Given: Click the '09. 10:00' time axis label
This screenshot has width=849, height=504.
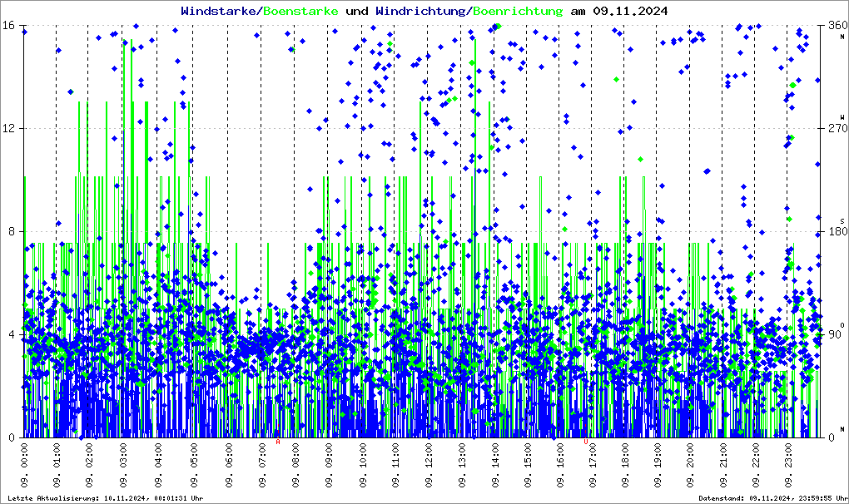Looking at the screenshot, I should [x=362, y=466].
